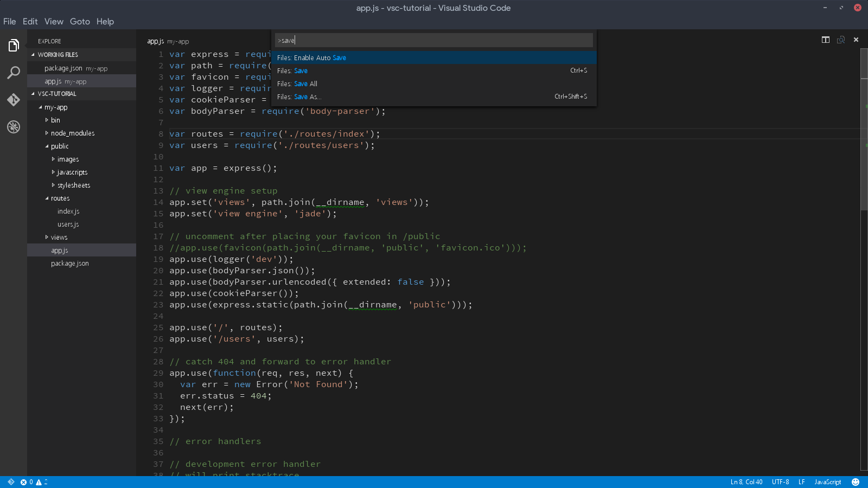Viewport: 868px width, 488px height.
Task: Open the Help menu
Action: [105, 22]
